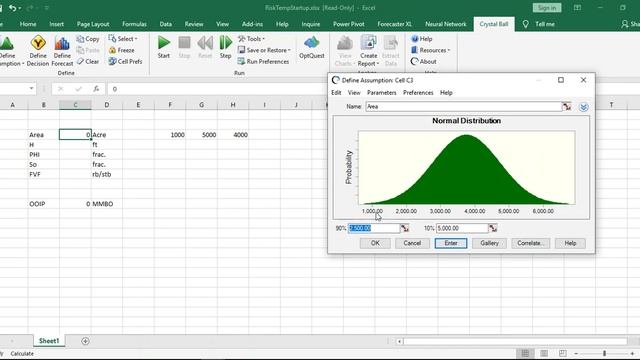Start the Crystal Ball simulation

click(164, 47)
